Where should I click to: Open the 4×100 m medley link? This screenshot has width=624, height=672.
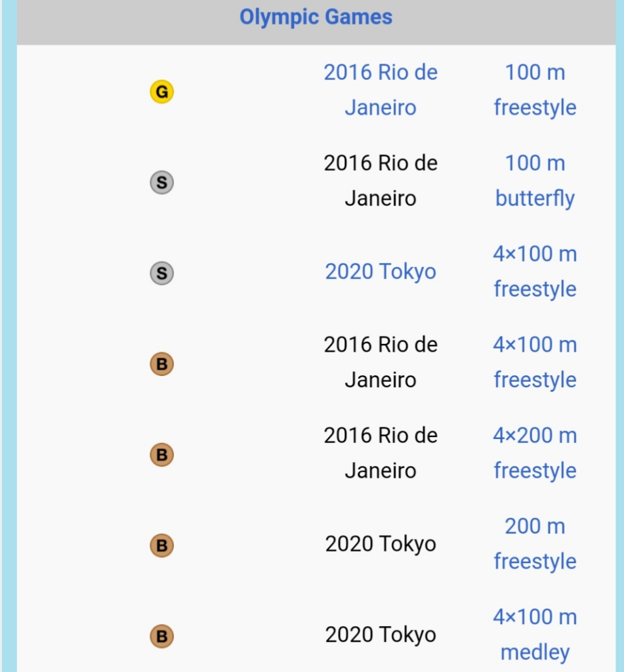[x=535, y=635]
